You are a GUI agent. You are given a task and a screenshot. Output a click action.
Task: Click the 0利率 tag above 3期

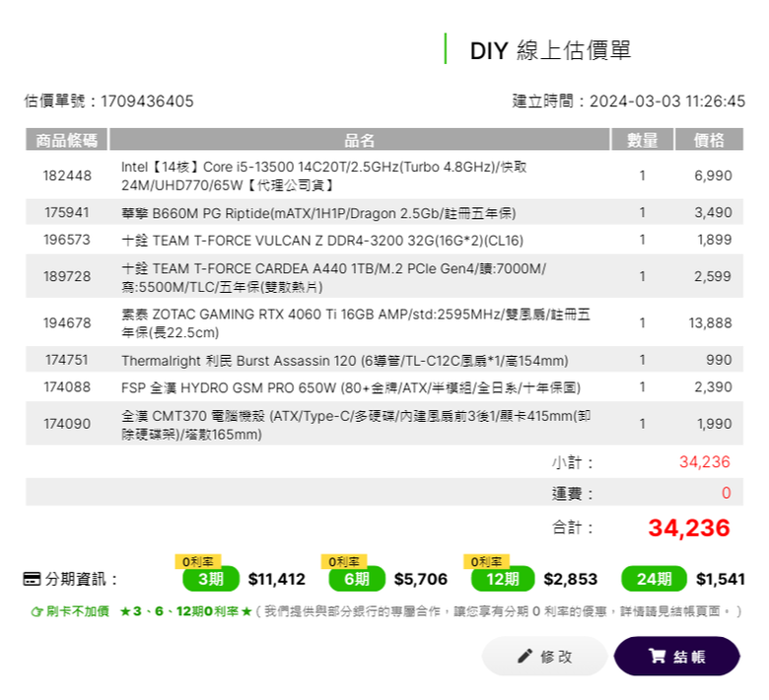pos(197,561)
